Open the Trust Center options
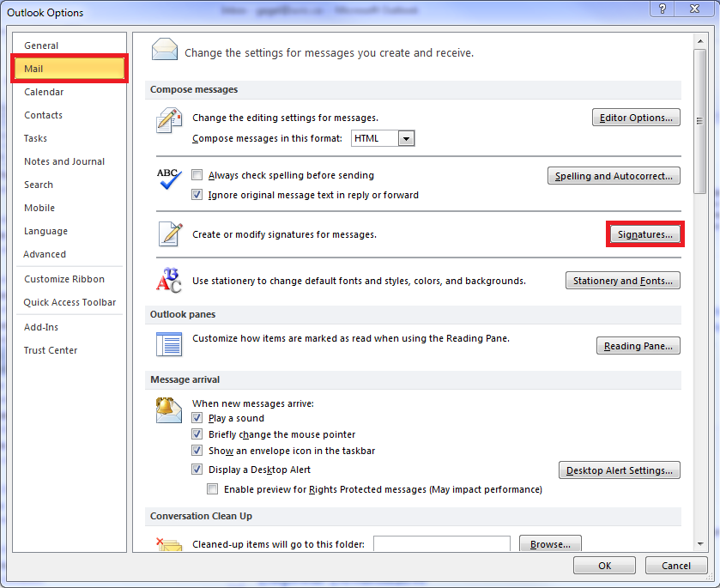Viewport: 720px width, 588px height. [70, 350]
